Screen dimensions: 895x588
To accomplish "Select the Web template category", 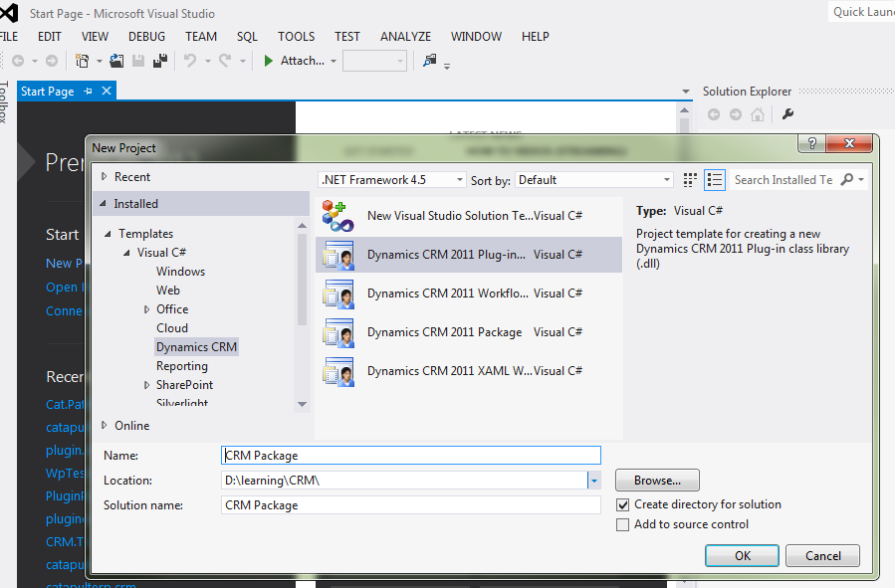I will click(x=168, y=291).
